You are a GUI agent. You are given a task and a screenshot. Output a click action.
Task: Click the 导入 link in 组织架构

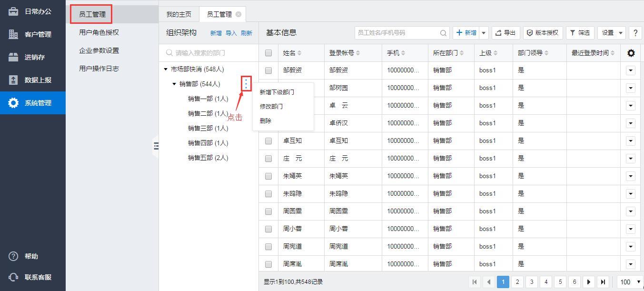[231, 33]
